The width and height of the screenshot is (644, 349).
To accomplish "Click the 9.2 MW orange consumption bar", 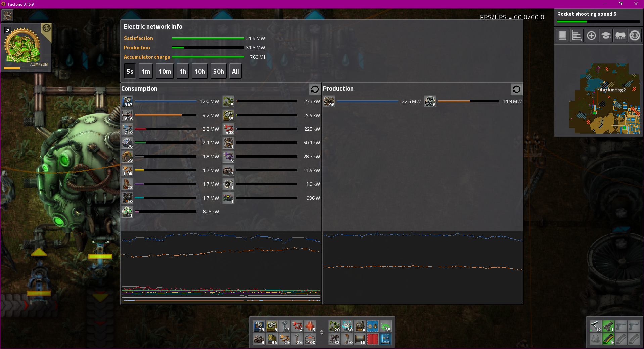I will [x=166, y=115].
